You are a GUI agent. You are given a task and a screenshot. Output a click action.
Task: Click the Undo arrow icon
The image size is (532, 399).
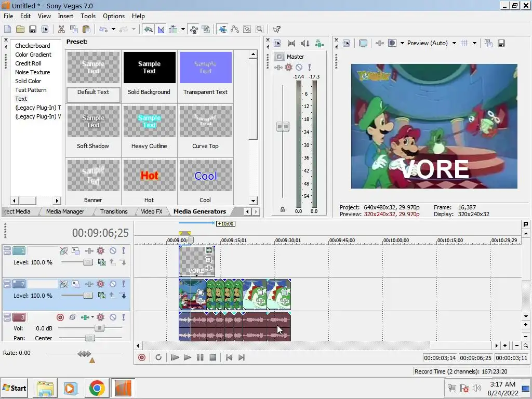coord(103,29)
